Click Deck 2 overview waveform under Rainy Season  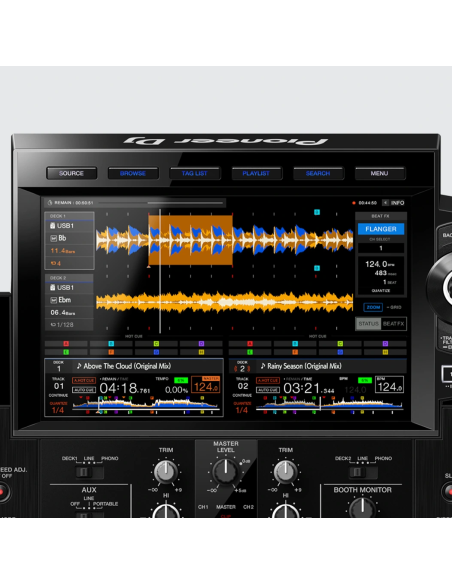(330, 404)
